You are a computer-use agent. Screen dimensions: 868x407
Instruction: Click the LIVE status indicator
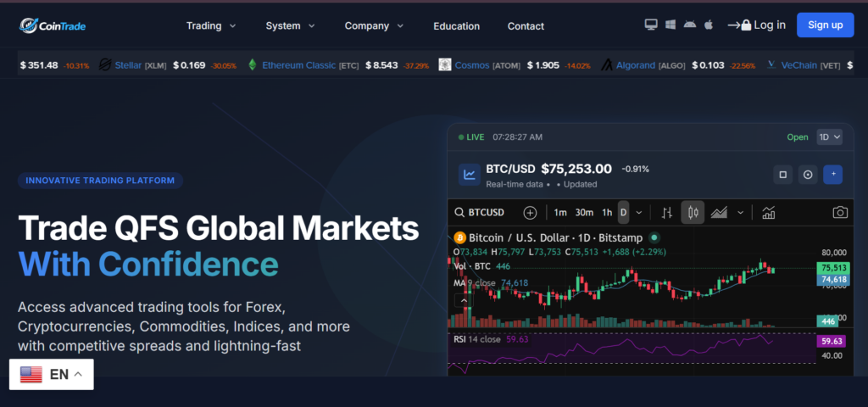(x=471, y=137)
